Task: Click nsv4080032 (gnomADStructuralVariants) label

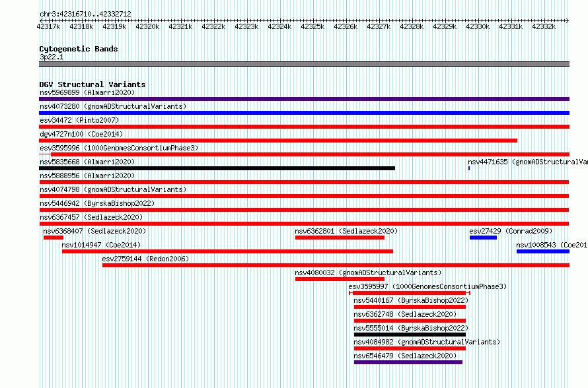Action: click(368, 273)
